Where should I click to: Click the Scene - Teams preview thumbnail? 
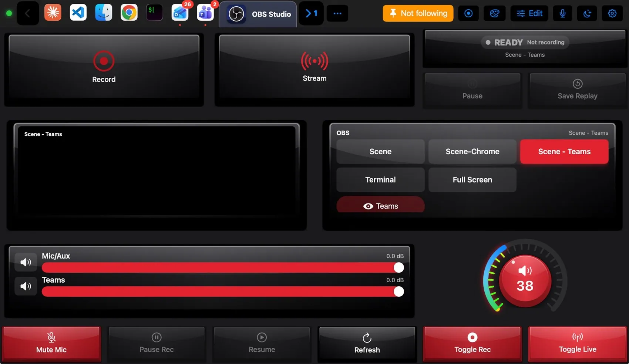(157, 171)
